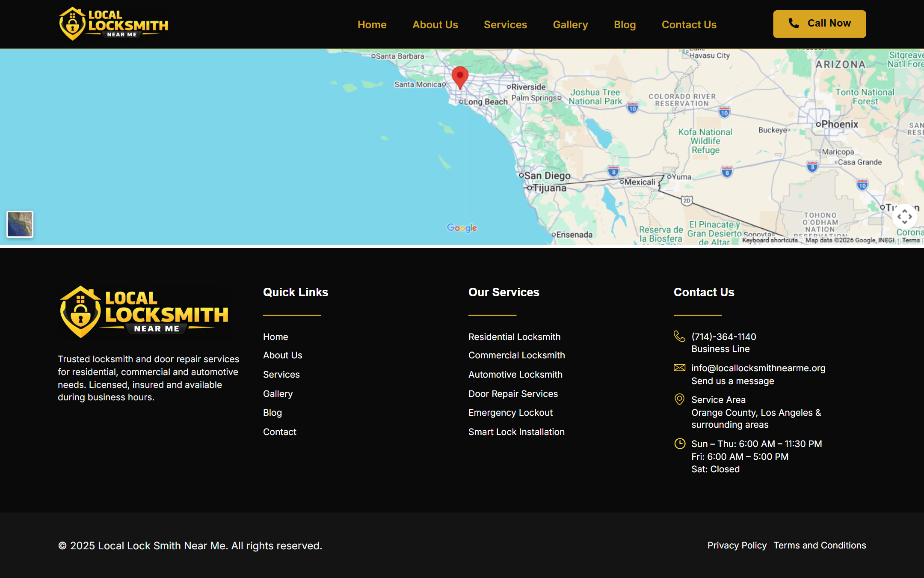Click the envelope email icon
This screenshot has height=578, width=924.
(x=679, y=368)
